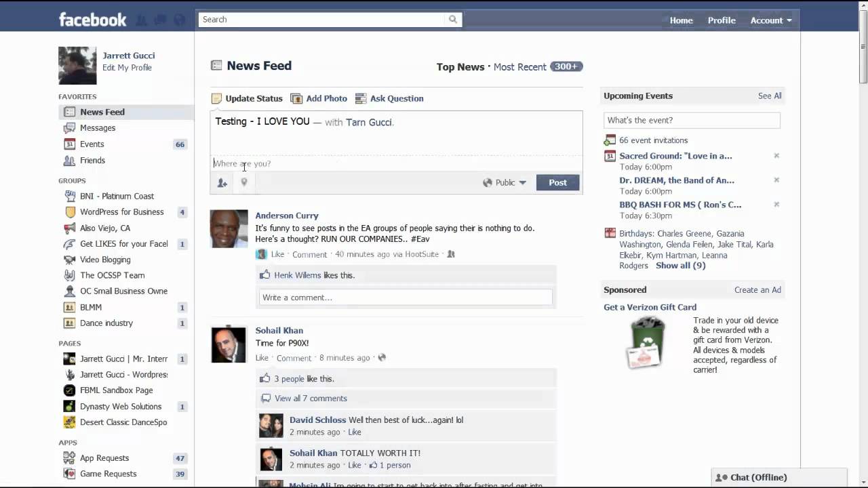Click the Messages sidebar icon
868x488 pixels.
click(69, 128)
